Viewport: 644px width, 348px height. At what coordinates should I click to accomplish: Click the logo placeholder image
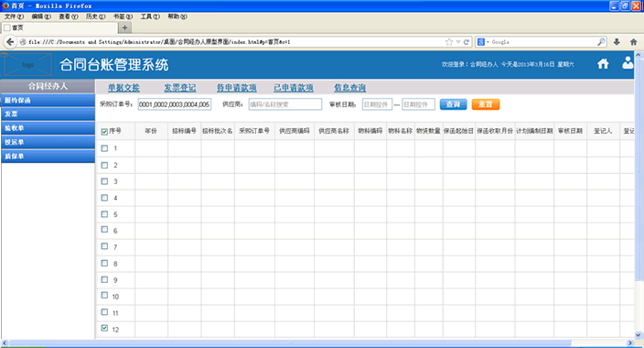[28, 65]
